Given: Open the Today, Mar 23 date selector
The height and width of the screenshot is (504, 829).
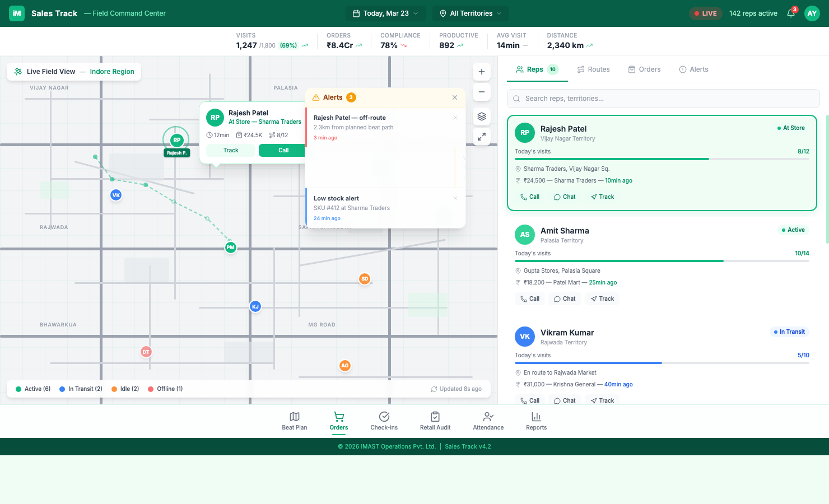Looking at the screenshot, I should pyautogui.click(x=385, y=13).
